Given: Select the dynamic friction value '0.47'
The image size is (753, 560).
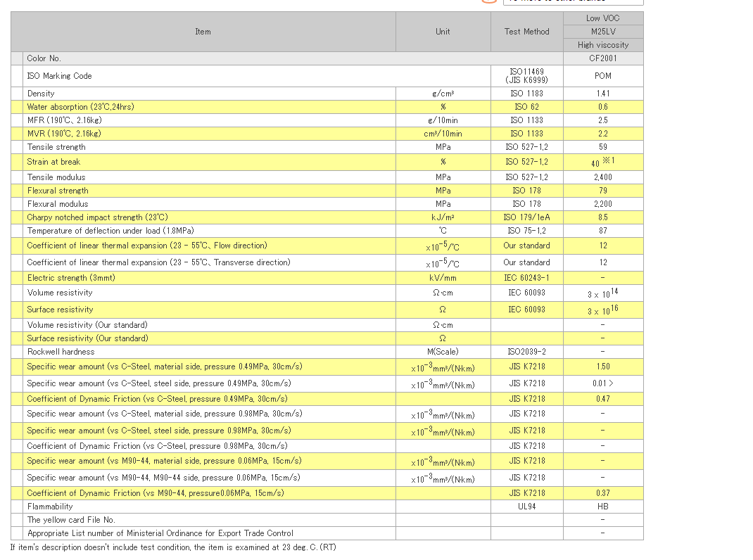Looking at the screenshot, I should point(603,399).
